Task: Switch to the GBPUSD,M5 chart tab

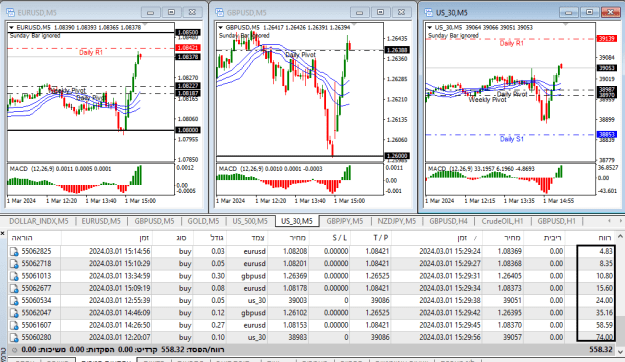Action: (x=154, y=221)
